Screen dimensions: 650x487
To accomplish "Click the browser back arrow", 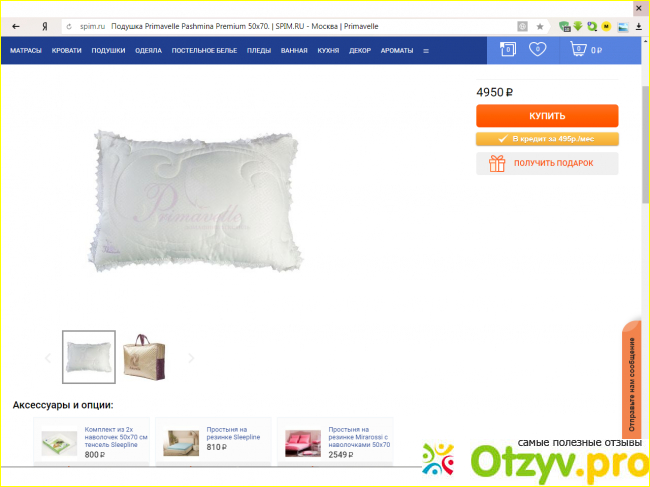I will tap(16, 27).
